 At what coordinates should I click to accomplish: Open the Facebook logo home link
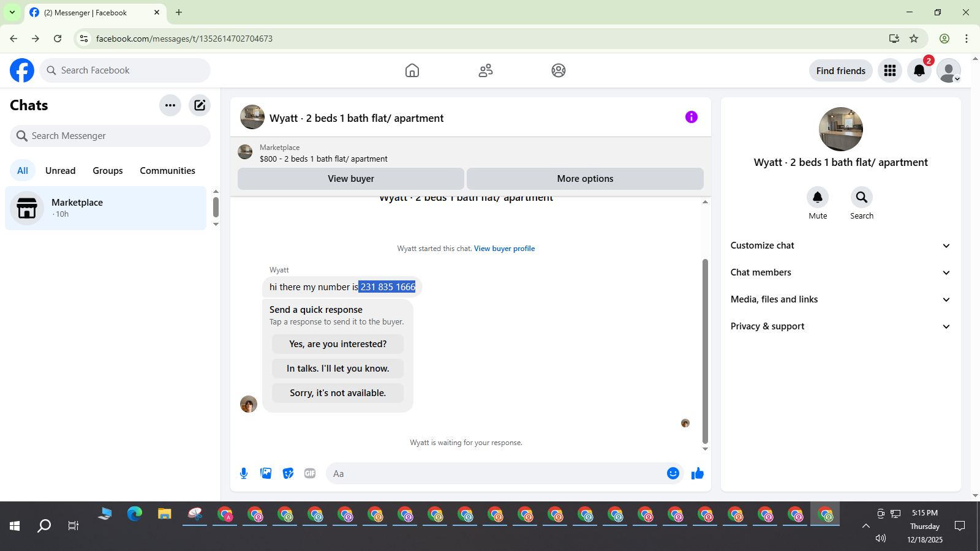[22, 70]
